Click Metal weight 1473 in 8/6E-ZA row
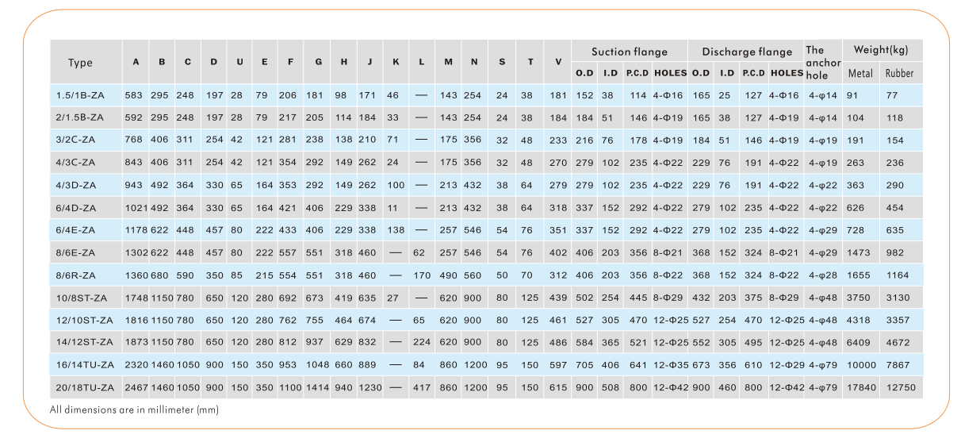Screen dimensions: 980x446 (x=858, y=253)
